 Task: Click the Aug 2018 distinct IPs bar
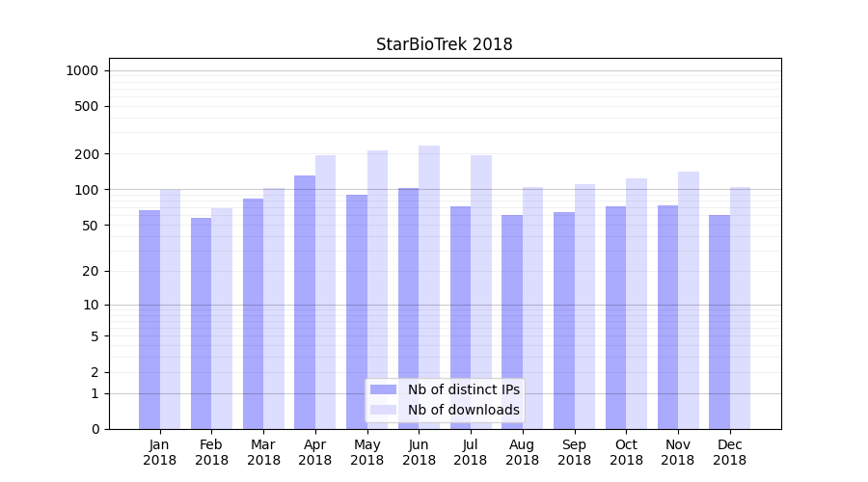point(512,318)
